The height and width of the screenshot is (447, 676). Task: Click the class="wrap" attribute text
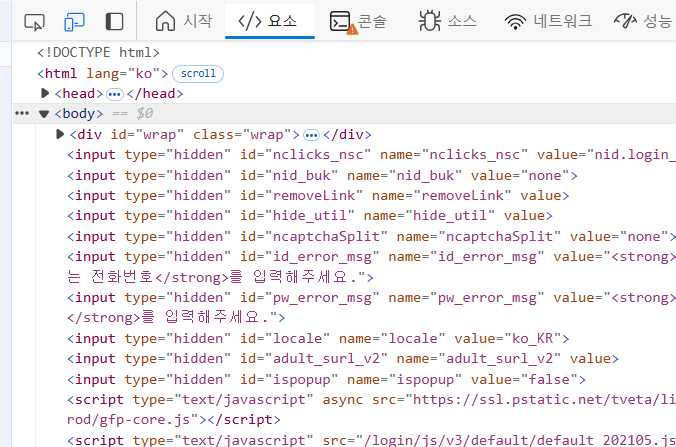[x=242, y=135]
